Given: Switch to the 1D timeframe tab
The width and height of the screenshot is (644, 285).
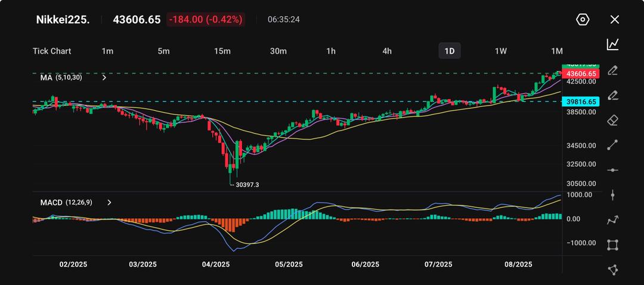Looking at the screenshot, I should tap(450, 51).
